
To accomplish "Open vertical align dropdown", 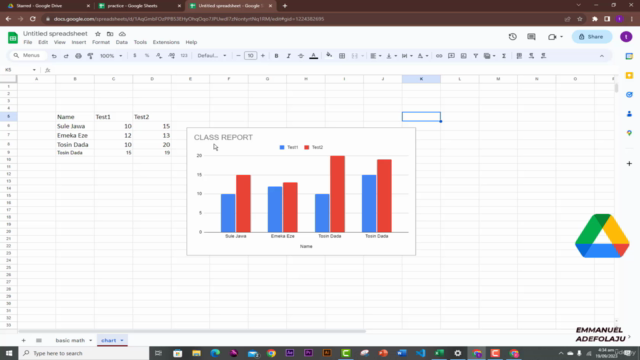I will (391, 56).
